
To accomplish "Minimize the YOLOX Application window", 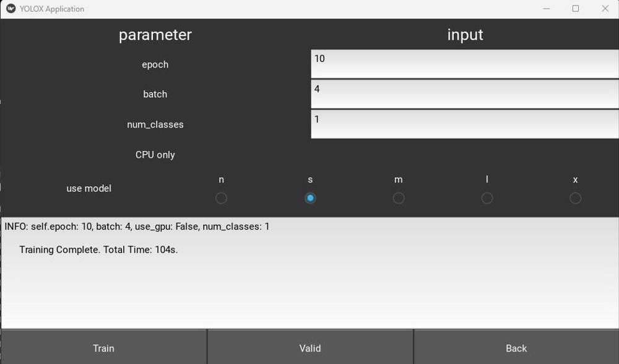I will [547, 8].
